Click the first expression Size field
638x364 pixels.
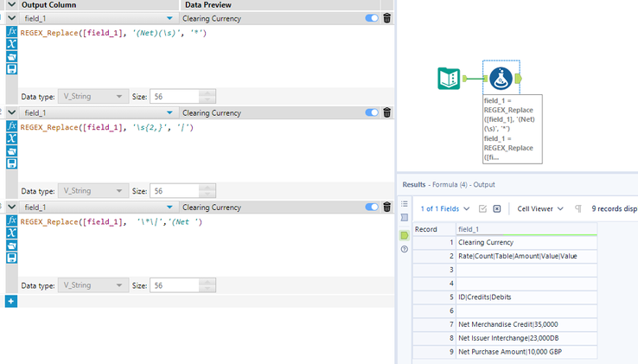point(175,97)
